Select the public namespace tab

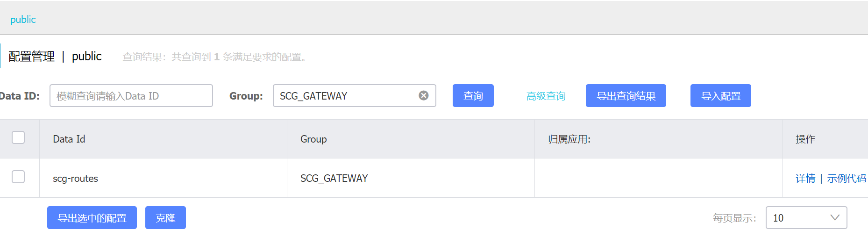coord(23,20)
